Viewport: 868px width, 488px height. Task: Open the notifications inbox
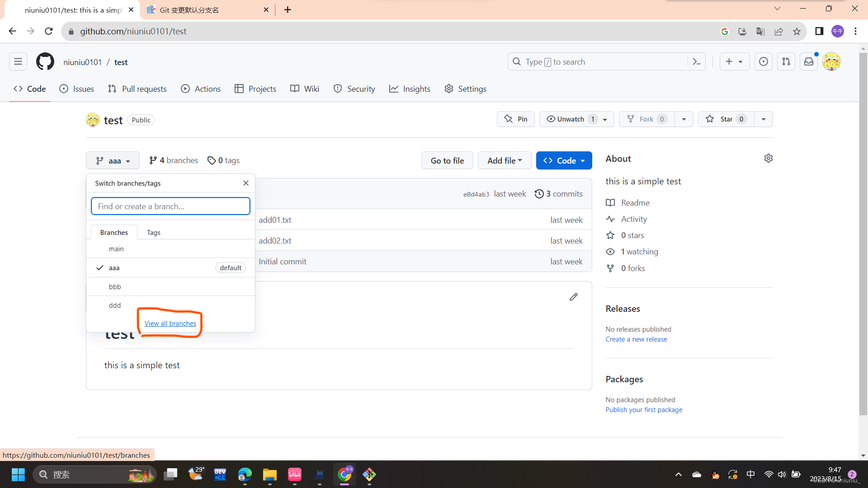coord(809,62)
